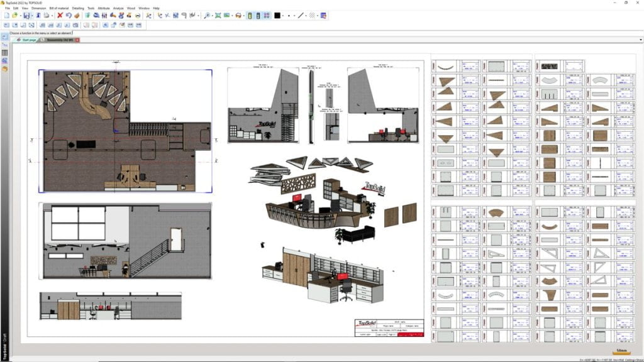Switch to the Start page tab
Viewport: 644px width, 362px height.
click(28, 39)
